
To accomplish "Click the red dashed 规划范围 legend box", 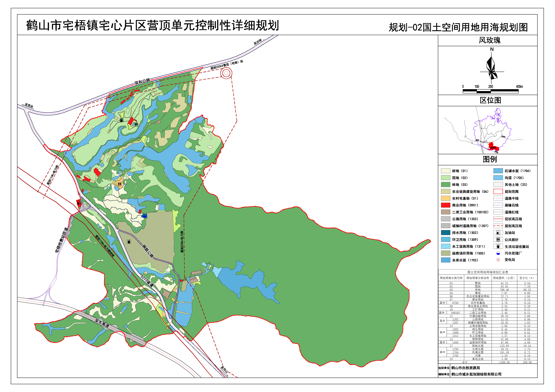I will [x=498, y=191].
